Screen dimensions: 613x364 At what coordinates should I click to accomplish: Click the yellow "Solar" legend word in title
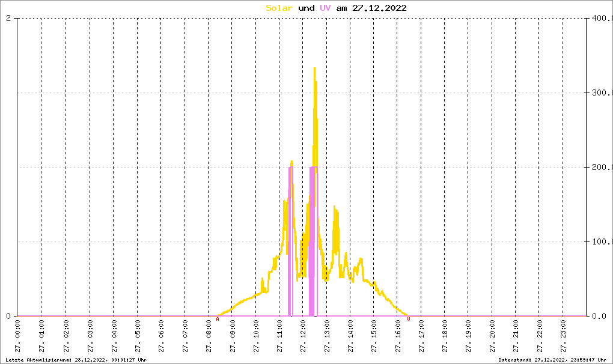[279, 8]
